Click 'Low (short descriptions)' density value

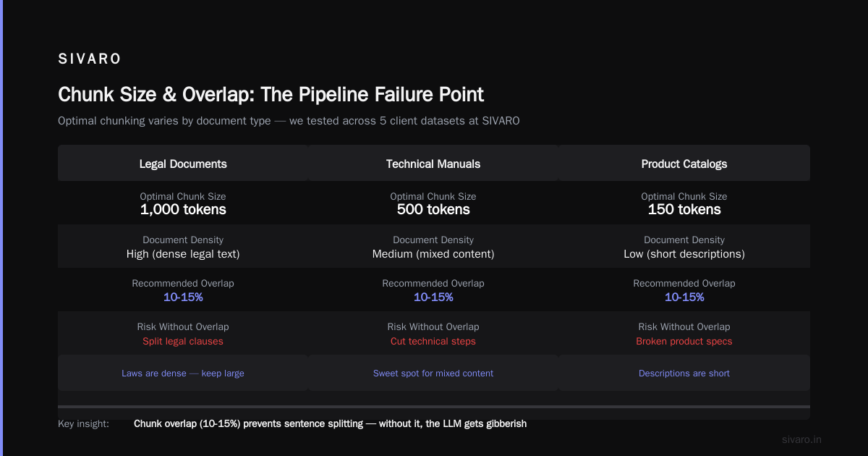coord(684,254)
